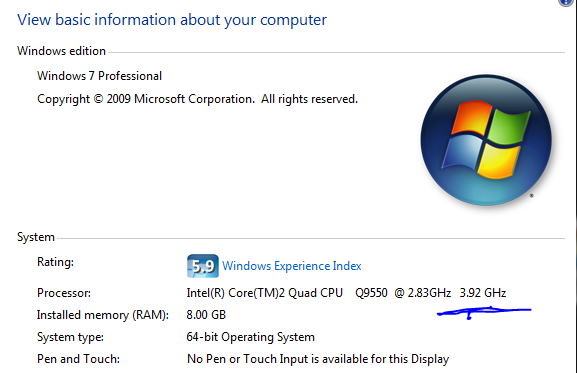Open the Windows Experience Index link

coord(291,266)
